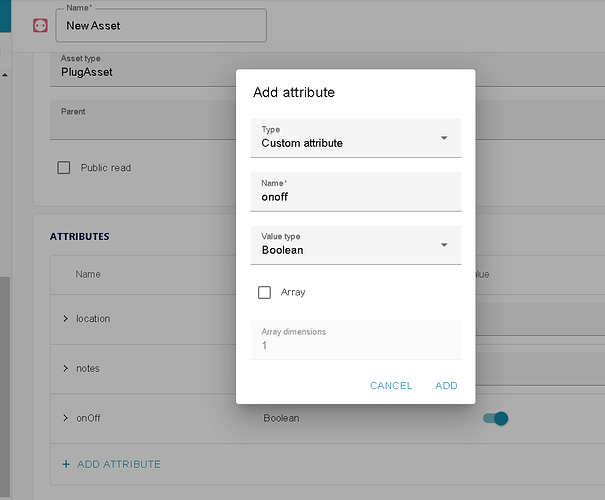Expand the location attribute row
605x500 pixels.
click(x=65, y=318)
